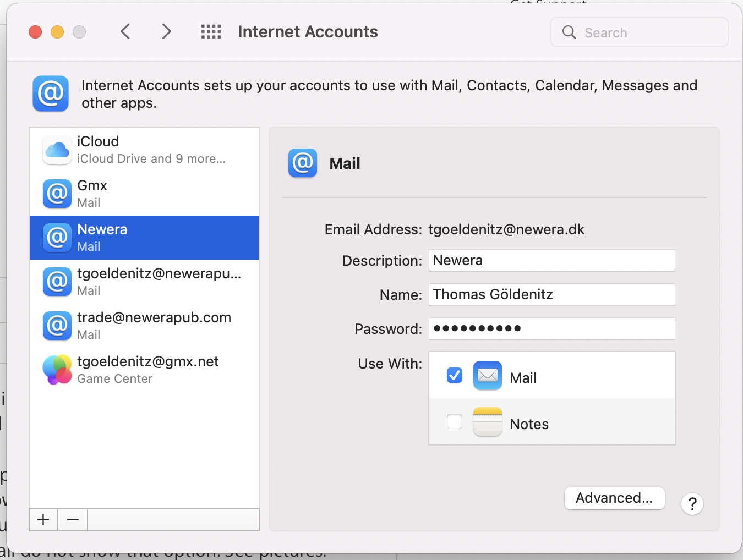
Task: Select the Newera Mail account icon
Action: point(57,238)
